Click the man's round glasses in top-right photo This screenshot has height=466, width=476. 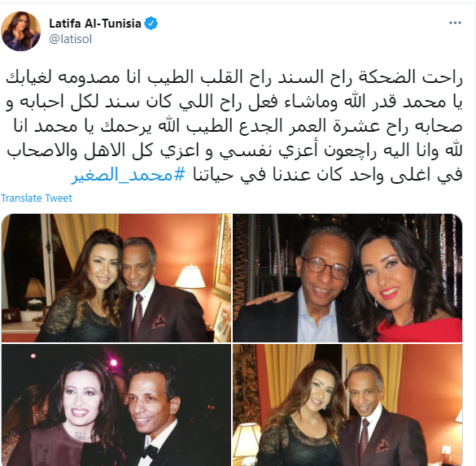[x=325, y=268]
